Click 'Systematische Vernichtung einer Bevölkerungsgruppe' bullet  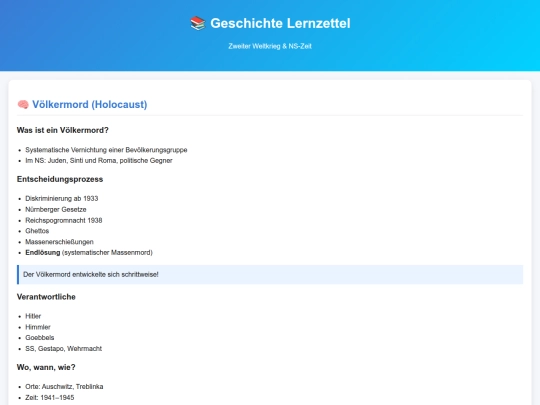[106, 150]
